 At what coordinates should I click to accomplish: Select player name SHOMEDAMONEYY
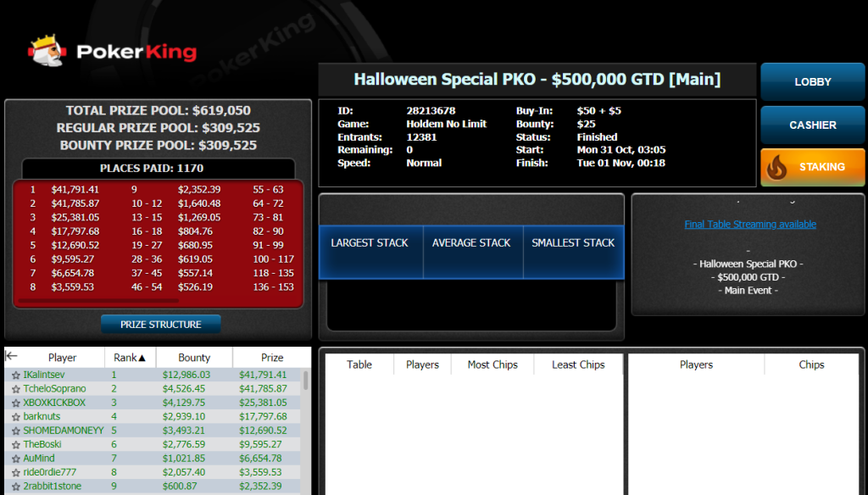click(63, 431)
